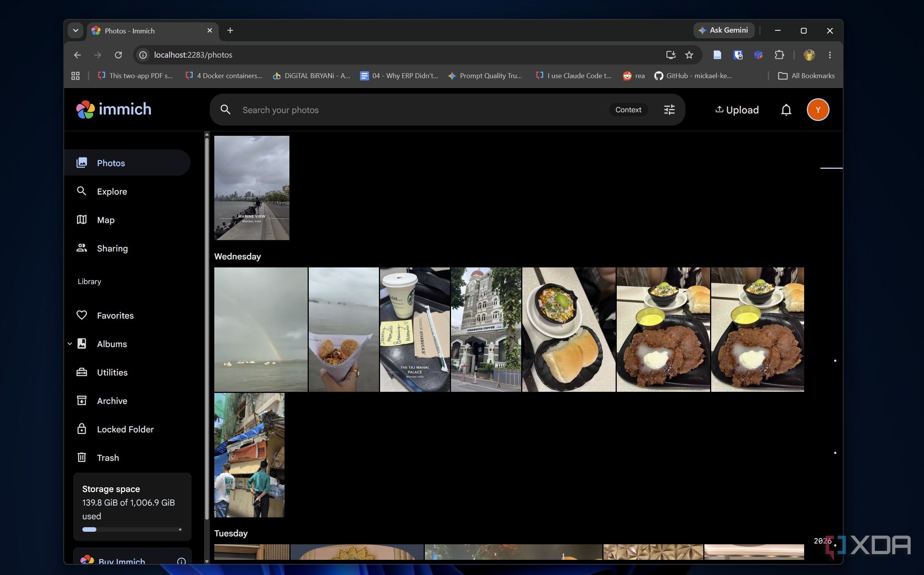Expand the Albums chevron in sidebar

pos(69,344)
